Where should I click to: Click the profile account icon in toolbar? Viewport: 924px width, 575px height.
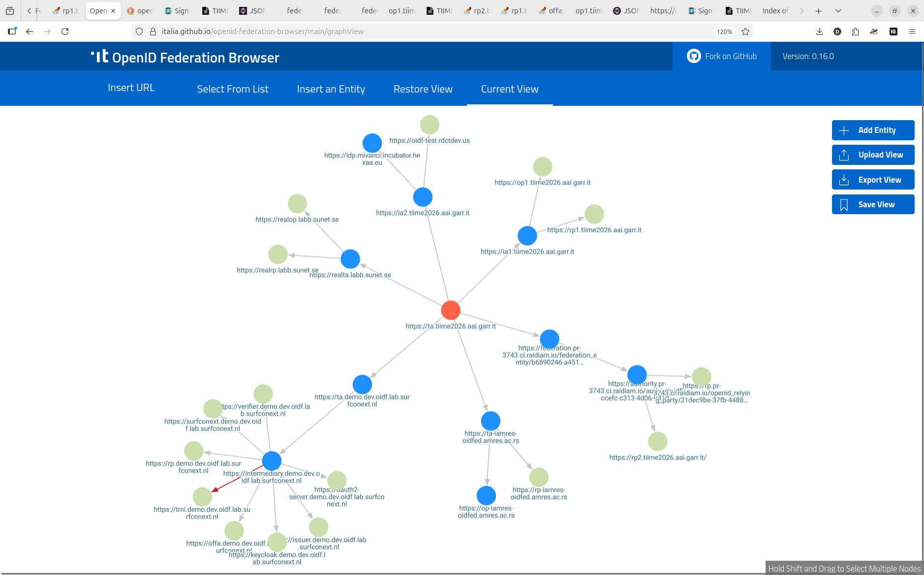coord(838,31)
